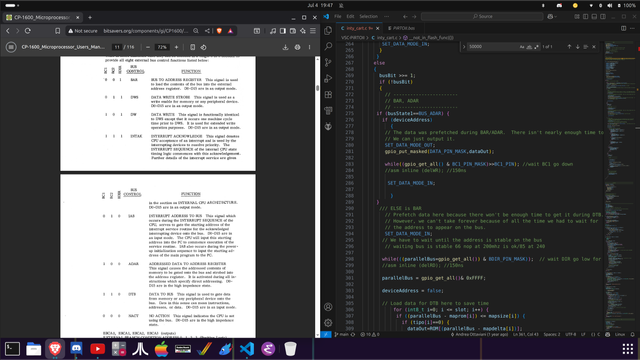Viewport: 640px width, 360px height.
Task: Toggle VS Code bottom panel layout button
Action: coord(594,17)
